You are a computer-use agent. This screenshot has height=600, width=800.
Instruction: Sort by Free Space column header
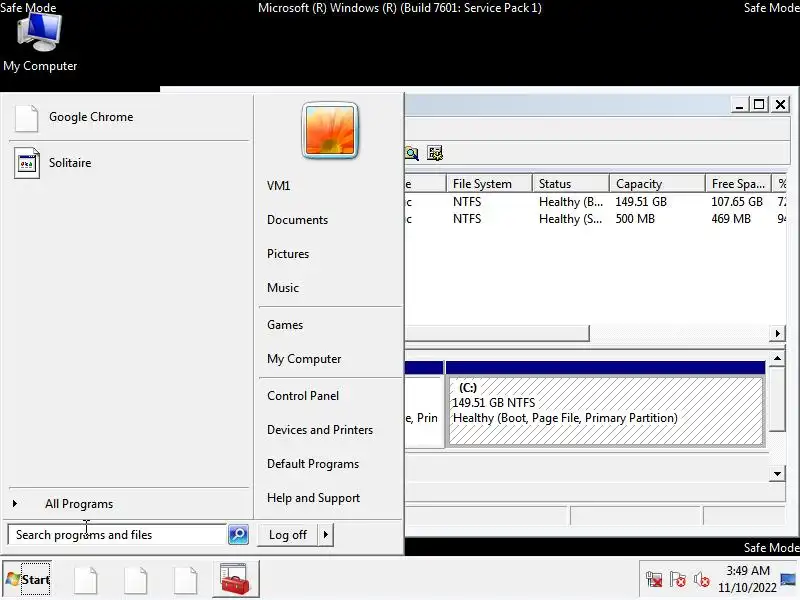[739, 184]
